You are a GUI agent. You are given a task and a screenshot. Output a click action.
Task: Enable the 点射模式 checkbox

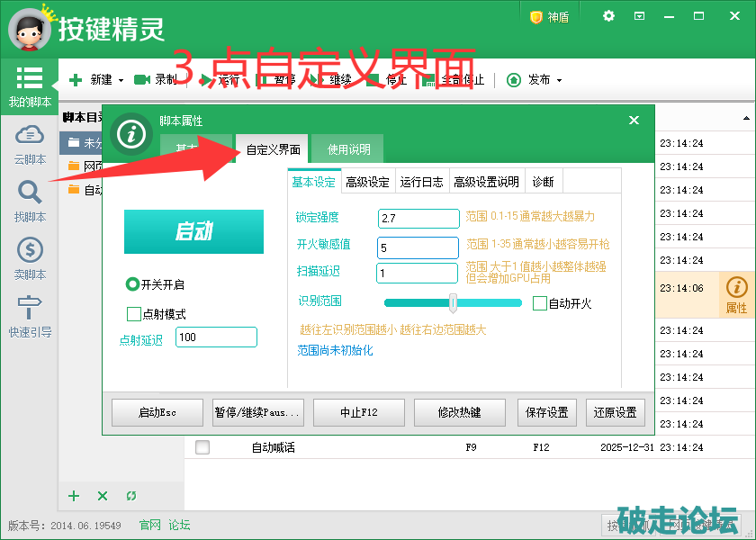134,314
